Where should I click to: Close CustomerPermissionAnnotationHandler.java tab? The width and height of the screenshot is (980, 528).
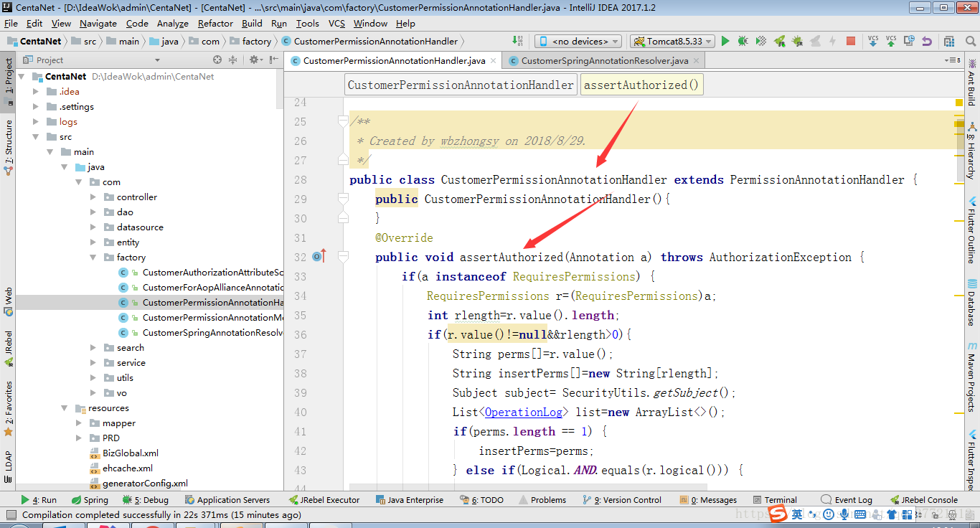point(494,61)
